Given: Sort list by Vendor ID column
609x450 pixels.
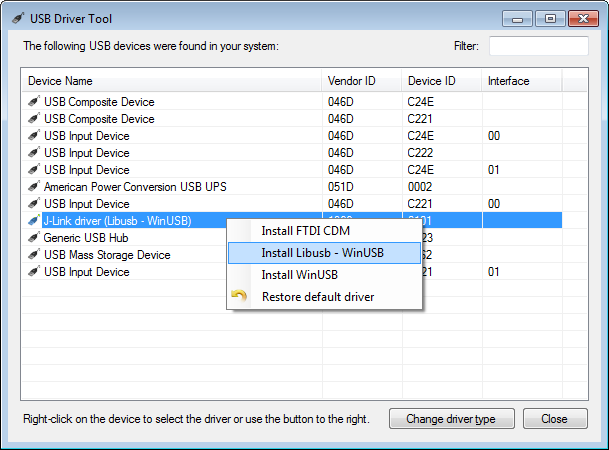Looking at the screenshot, I should 361,81.
